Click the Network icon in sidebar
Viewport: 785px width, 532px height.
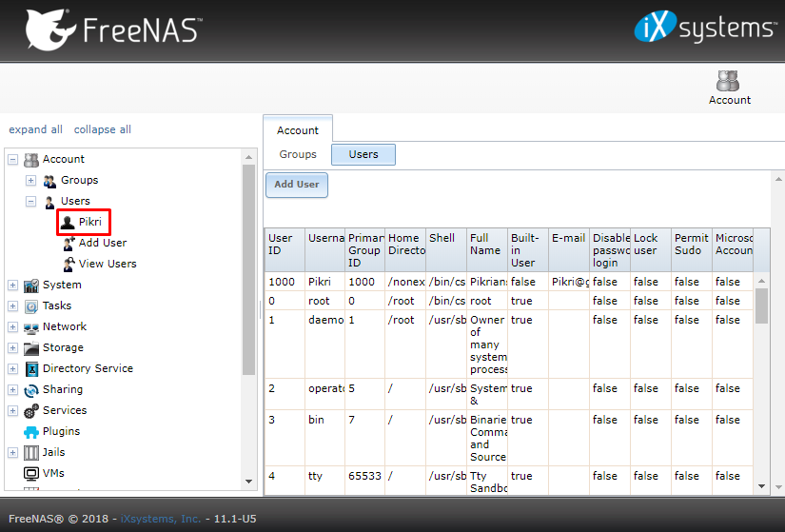coord(31,327)
